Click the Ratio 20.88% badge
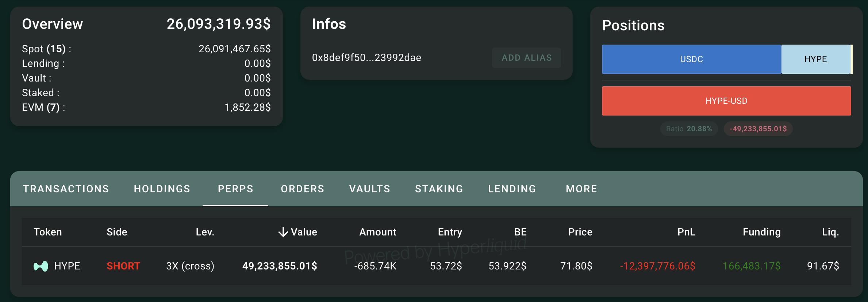The image size is (868, 302). tap(689, 129)
